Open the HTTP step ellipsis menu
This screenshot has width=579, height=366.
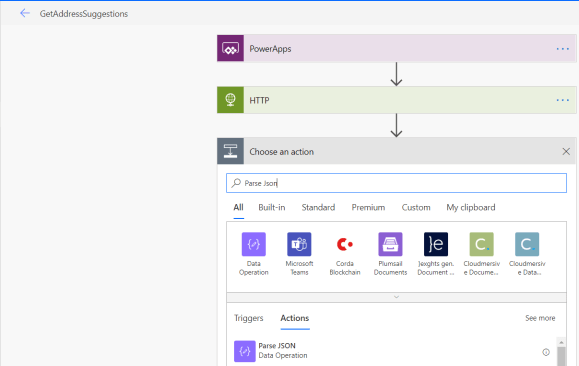(x=562, y=100)
